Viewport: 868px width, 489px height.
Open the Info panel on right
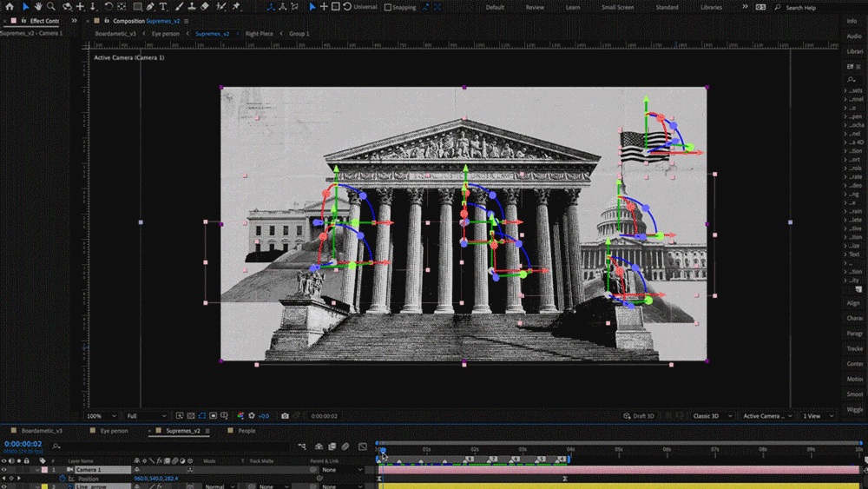point(852,21)
